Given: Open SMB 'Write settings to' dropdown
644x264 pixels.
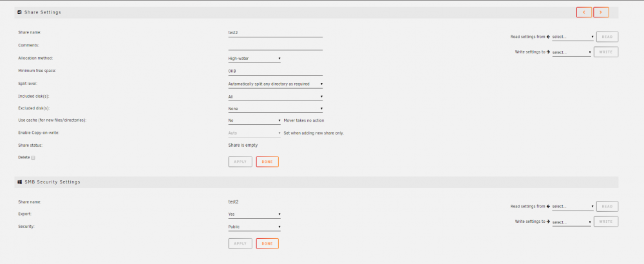Looking at the screenshot, I should pos(571,223).
